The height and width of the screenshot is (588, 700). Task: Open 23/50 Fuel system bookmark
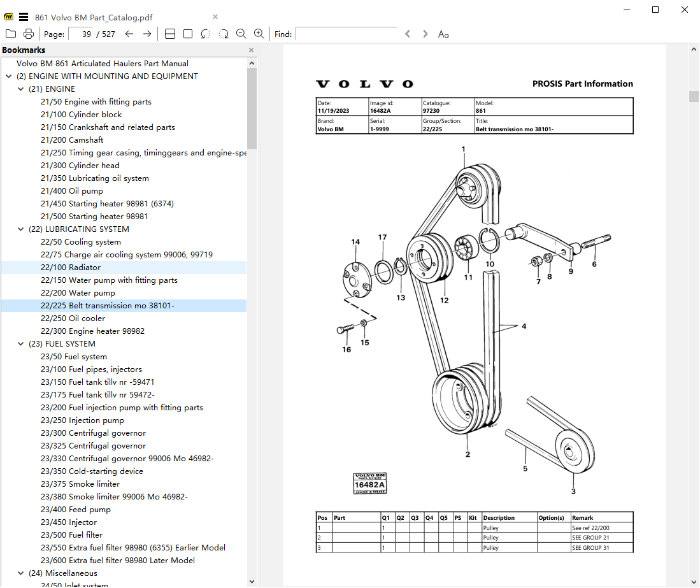tap(74, 356)
